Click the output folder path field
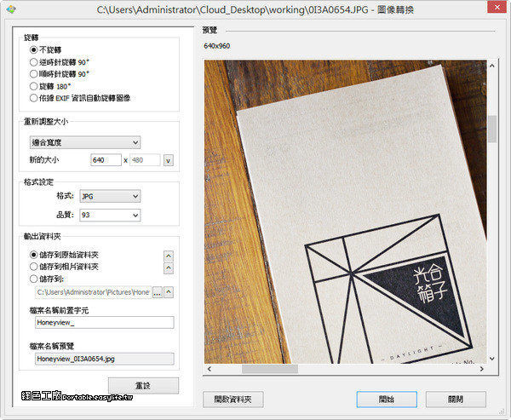This screenshot has width=511, height=420. click(x=93, y=292)
